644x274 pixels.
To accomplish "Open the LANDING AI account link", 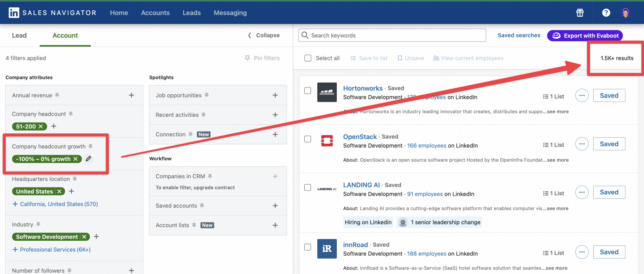I will pos(361,185).
